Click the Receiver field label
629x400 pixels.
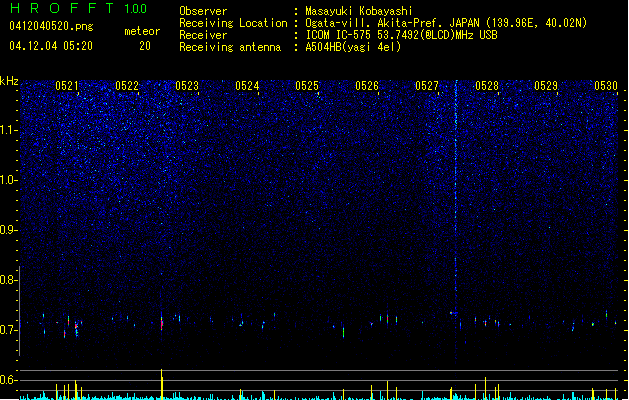(x=203, y=35)
